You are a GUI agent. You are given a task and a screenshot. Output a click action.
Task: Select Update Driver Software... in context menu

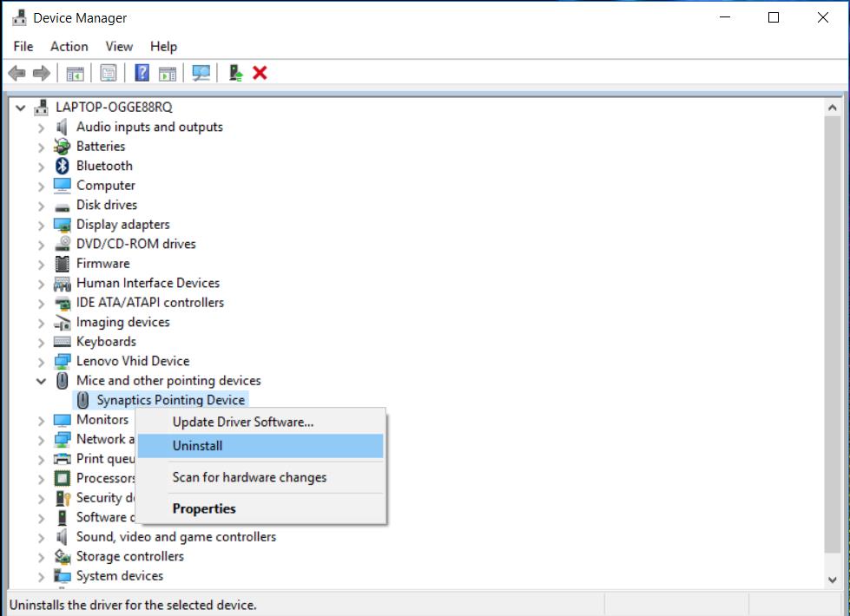pyautogui.click(x=243, y=423)
